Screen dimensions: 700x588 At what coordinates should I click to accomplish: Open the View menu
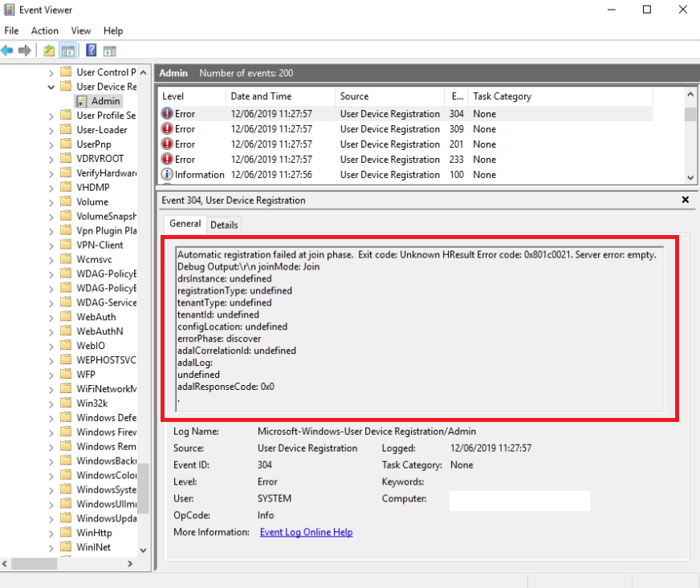(x=80, y=30)
